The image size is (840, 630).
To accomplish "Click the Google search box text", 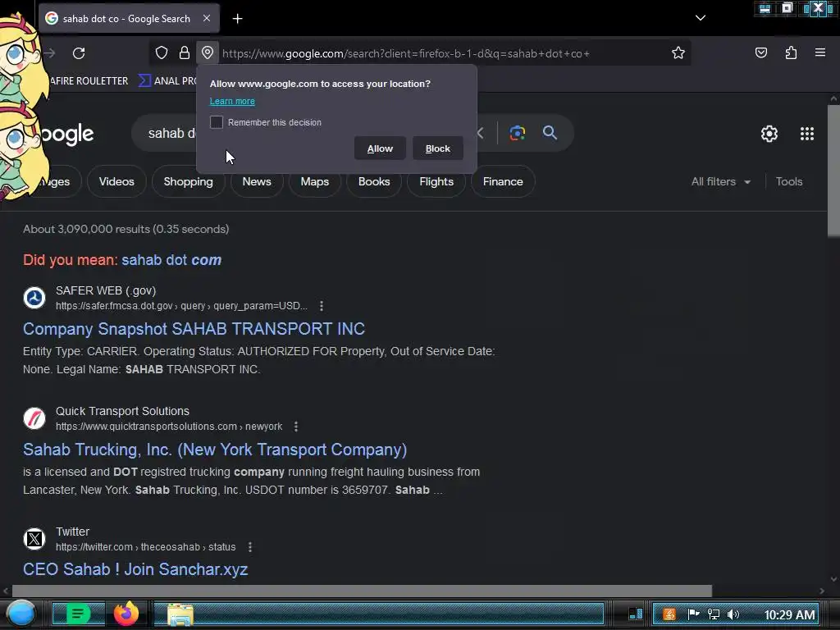I will [x=171, y=133].
